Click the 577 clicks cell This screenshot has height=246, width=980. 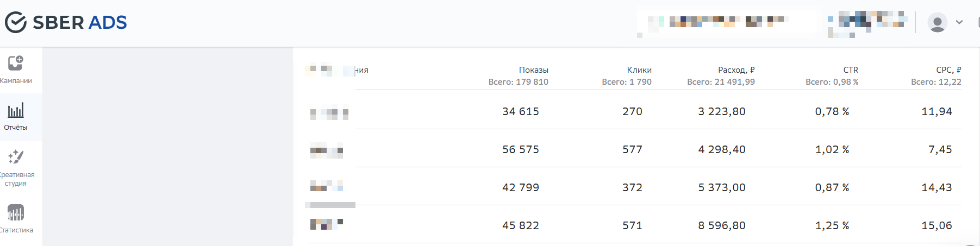click(632, 149)
